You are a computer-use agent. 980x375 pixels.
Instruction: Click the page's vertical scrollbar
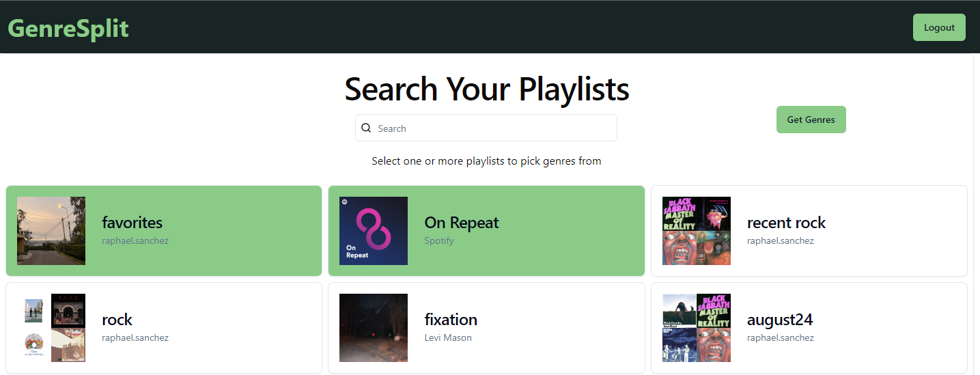[977, 214]
